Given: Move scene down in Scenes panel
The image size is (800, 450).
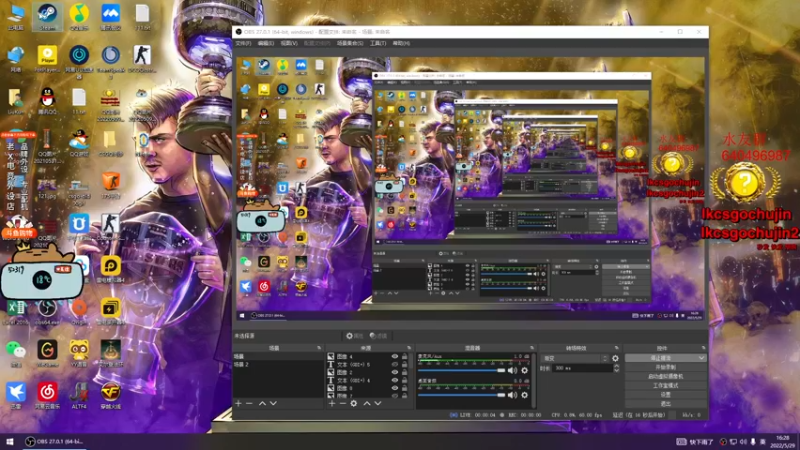Looking at the screenshot, I should (x=273, y=403).
